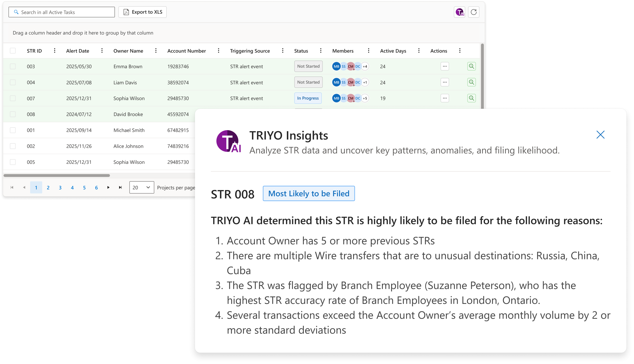Screen dimensions: 634x364
Task: Expand the 20 projects per page dropdown
Action: (142, 188)
